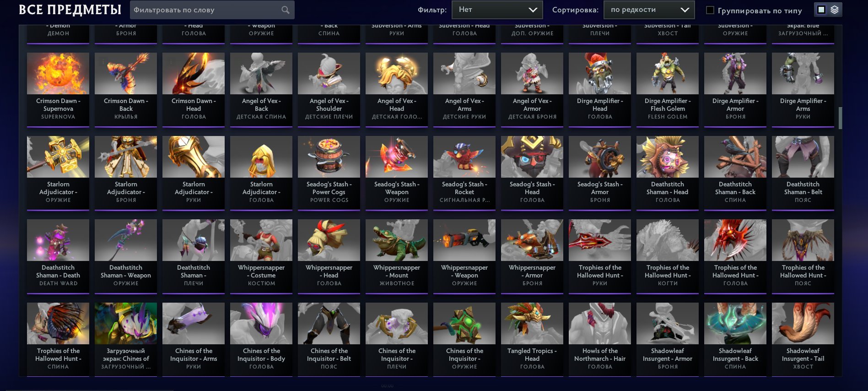This screenshot has width=868, height=391.
Task: Select Whippersnapper - Mount crocodile item
Action: 397,256
